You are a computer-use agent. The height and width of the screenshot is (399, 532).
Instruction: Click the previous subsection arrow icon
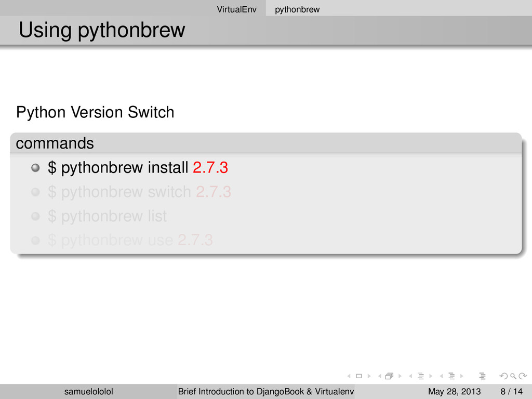410,376
